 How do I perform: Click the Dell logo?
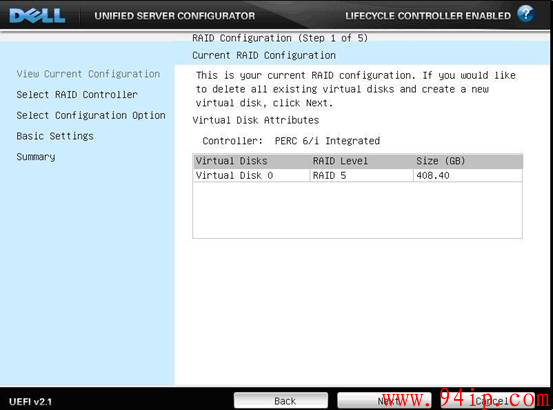click(x=37, y=16)
